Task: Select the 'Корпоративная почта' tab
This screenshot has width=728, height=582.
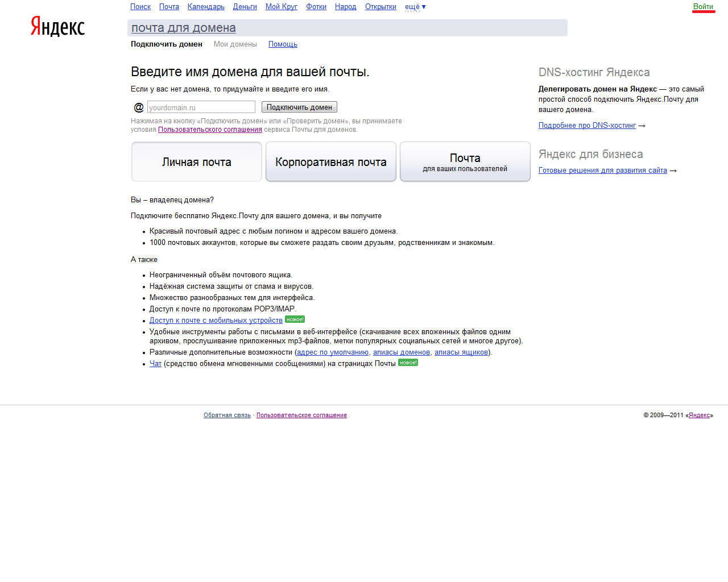Action: tap(331, 162)
